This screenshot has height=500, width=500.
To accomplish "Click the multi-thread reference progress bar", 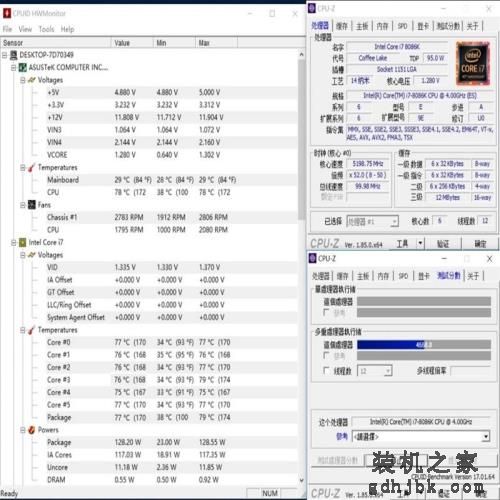I will point(424,356).
